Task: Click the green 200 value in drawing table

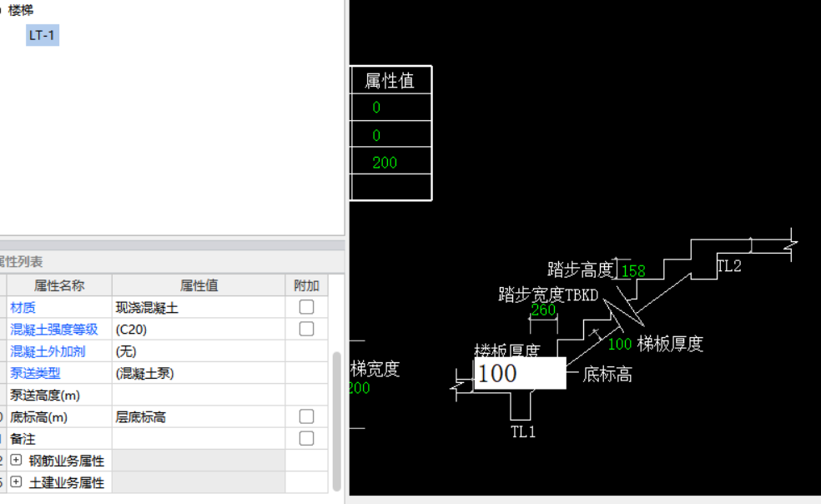Action: tap(385, 163)
